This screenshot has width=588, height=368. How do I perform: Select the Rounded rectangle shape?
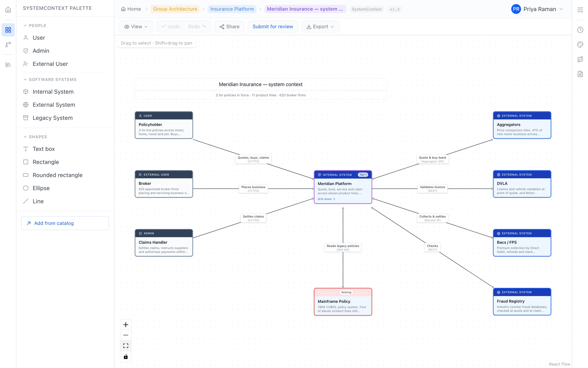coord(65,175)
